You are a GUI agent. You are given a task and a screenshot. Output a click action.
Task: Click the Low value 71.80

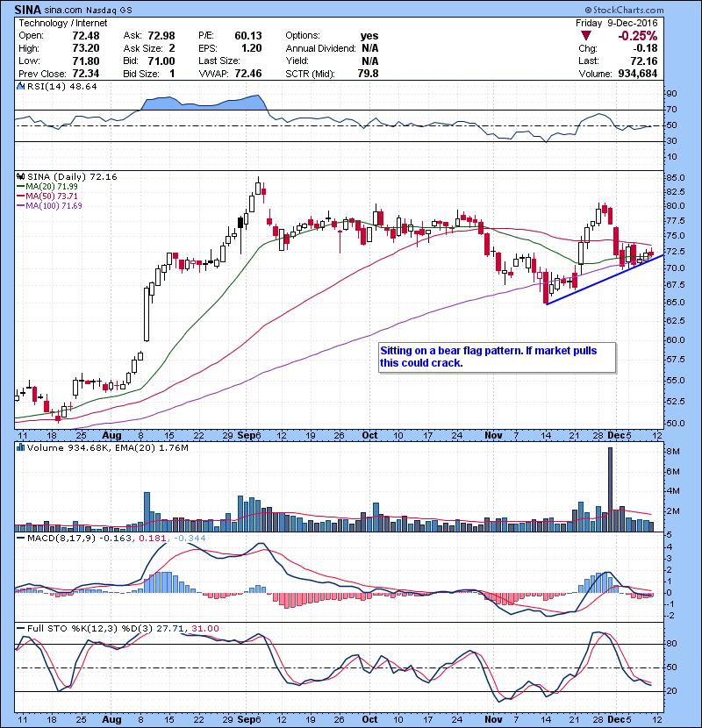click(x=86, y=61)
